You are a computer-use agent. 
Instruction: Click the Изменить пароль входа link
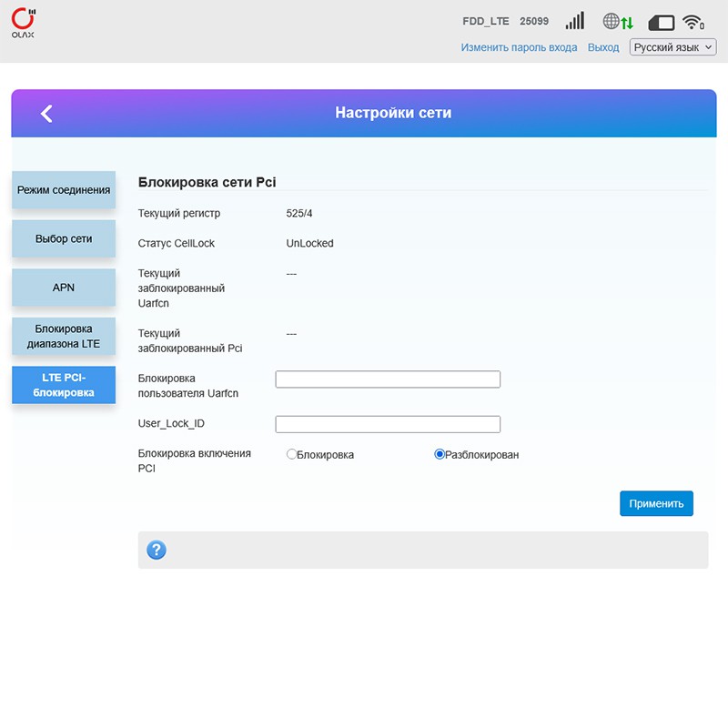519,47
